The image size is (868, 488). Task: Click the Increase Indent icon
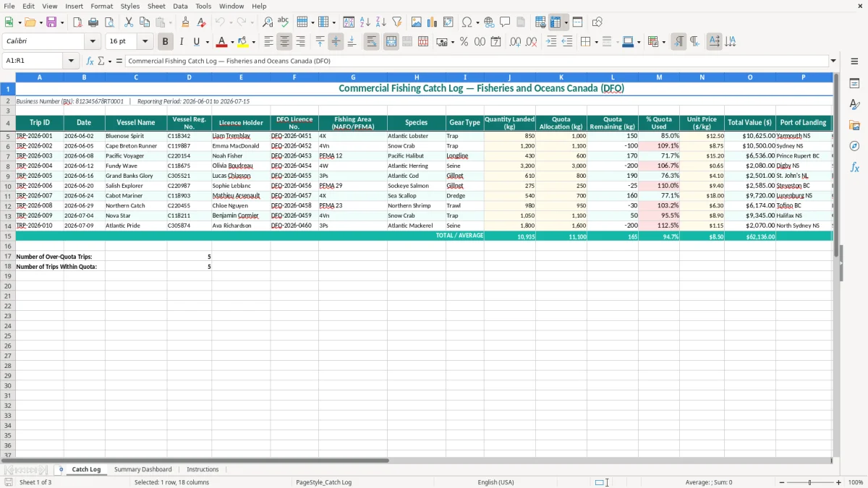click(x=551, y=42)
